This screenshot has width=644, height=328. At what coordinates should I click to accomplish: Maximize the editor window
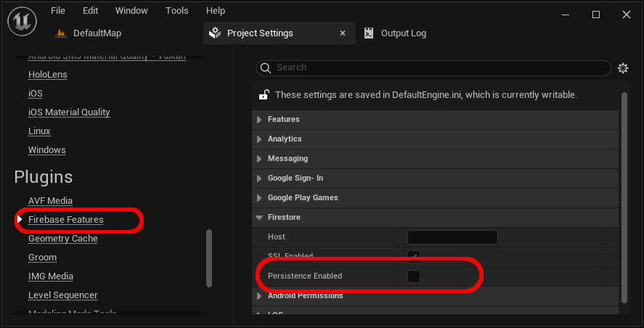coord(596,15)
